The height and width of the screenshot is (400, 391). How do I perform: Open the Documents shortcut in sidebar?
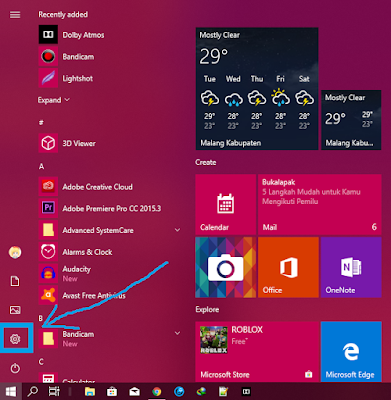coord(15,281)
